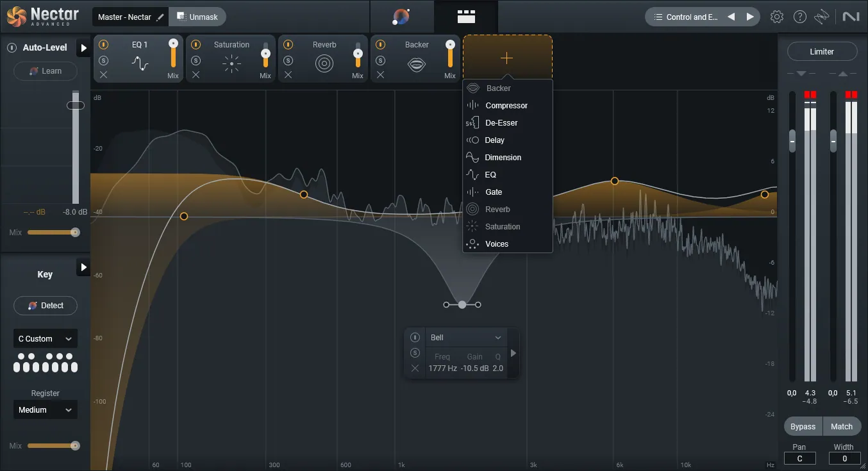This screenshot has width=868, height=471.
Task: Open the Vocal Assistant sphere icon
Action: (403, 17)
